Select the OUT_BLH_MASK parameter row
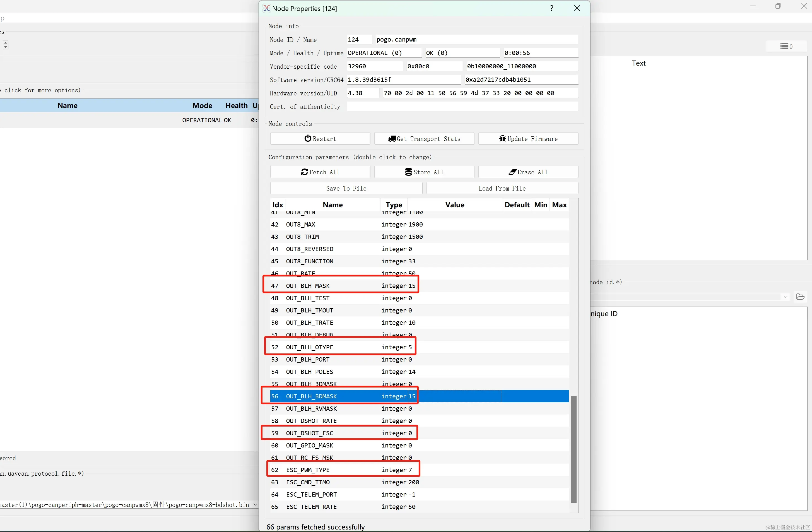This screenshot has height=532, width=812. pyautogui.click(x=341, y=286)
